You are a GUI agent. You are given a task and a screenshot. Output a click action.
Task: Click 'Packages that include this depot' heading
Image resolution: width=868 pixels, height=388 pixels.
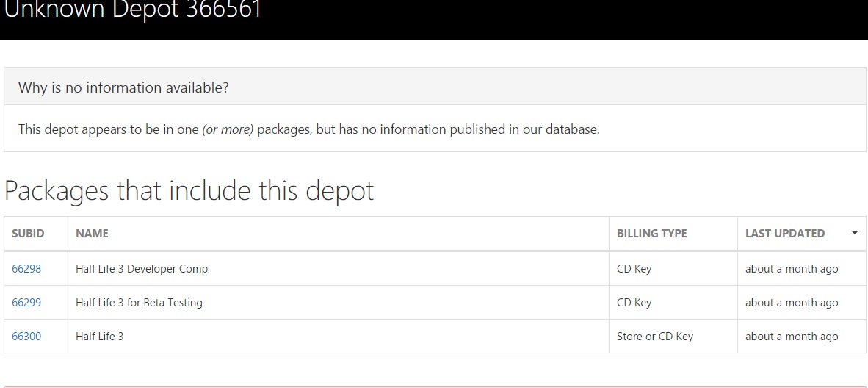tap(189, 191)
